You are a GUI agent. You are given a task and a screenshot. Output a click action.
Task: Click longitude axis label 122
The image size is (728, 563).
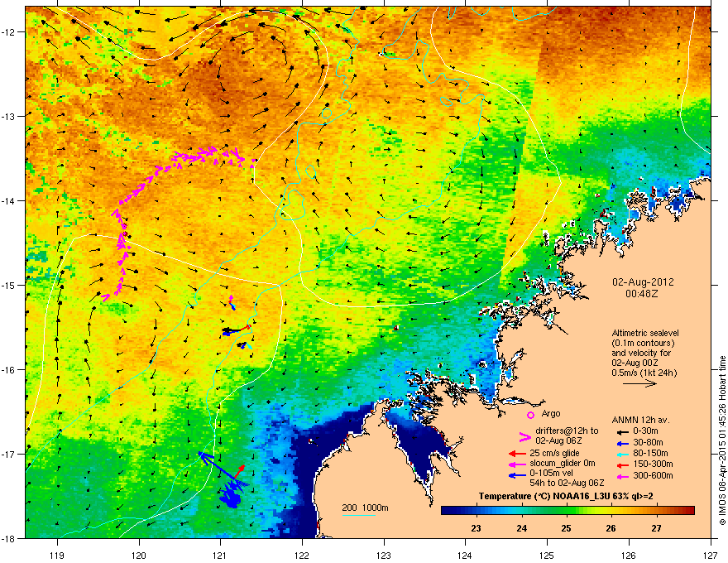tap(302, 555)
